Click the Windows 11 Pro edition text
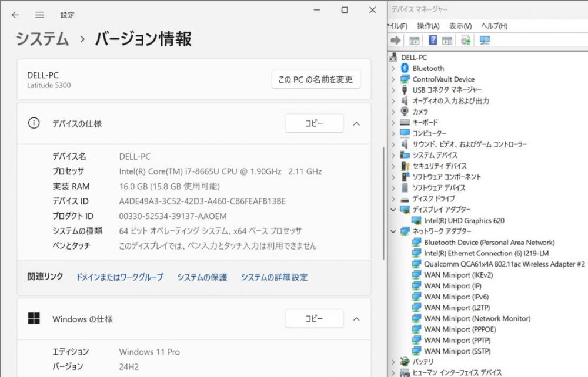Viewport: 588px width, 377px height. tap(149, 352)
